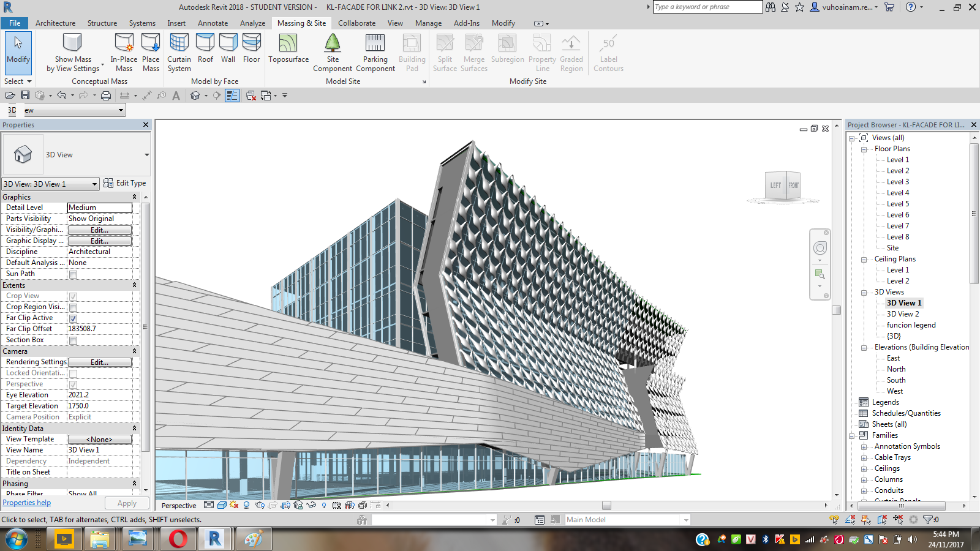The image size is (980, 551).
Task: Collapse the Graphics properties section
Action: (134, 197)
